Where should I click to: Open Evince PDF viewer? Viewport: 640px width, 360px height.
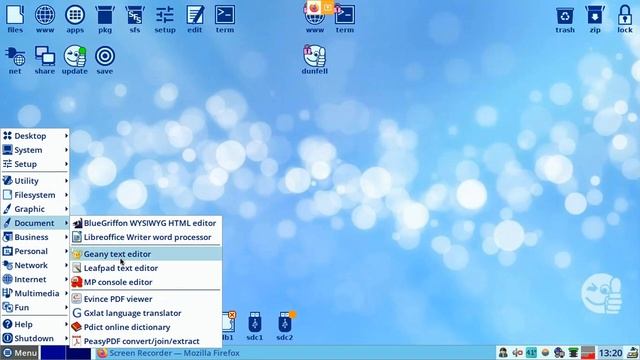click(146, 299)
